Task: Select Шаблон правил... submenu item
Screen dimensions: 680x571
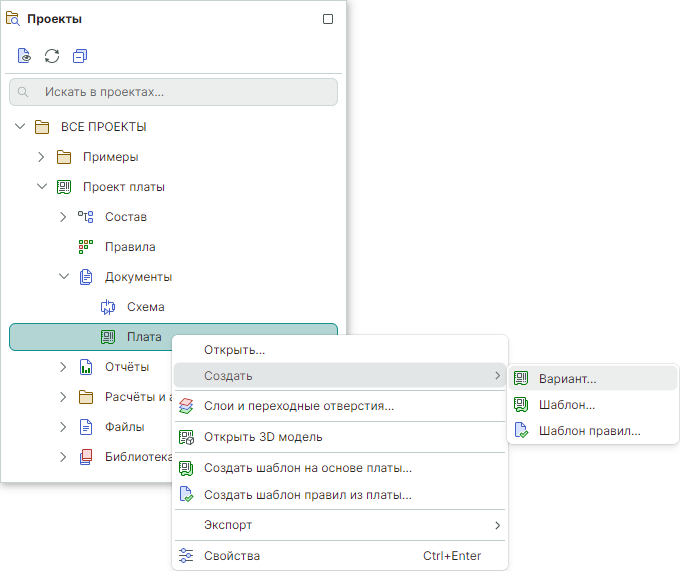Action: click(589, 431)
